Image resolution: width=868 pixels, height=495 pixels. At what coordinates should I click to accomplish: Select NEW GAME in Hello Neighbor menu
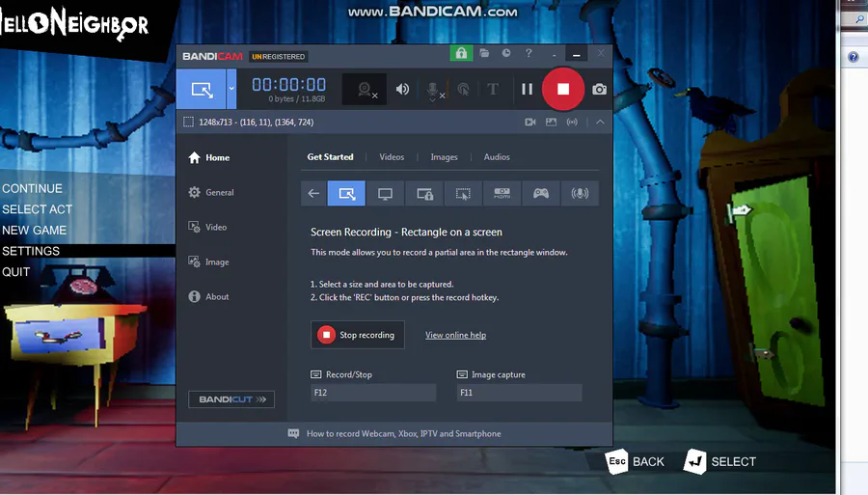tap(35, 231)
